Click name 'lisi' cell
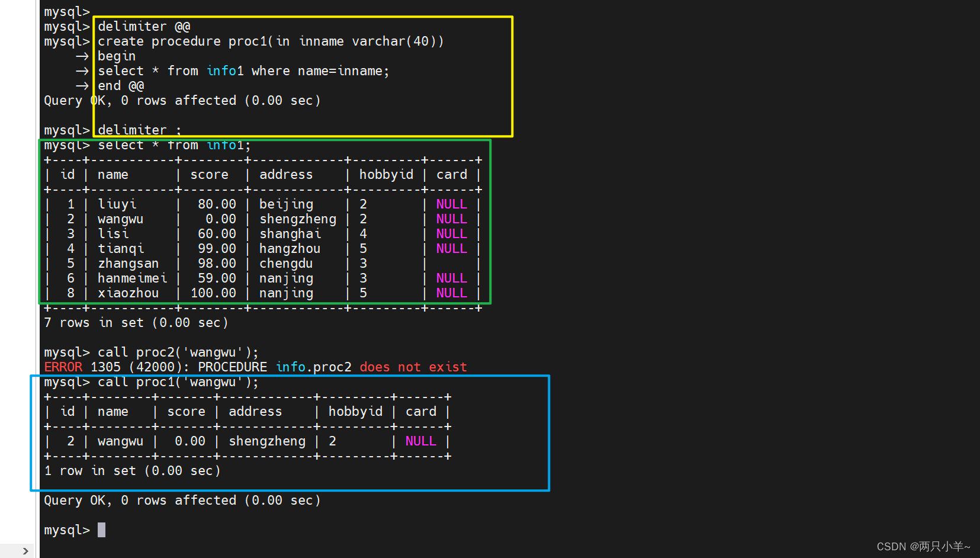Screen dimensions: 980x558 click(x=113, y=234)
